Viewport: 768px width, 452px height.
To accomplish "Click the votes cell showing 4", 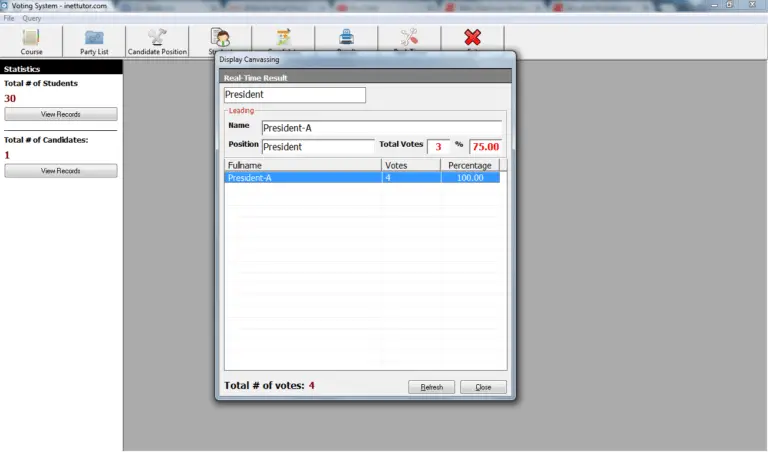I will (x=411, y=178).
